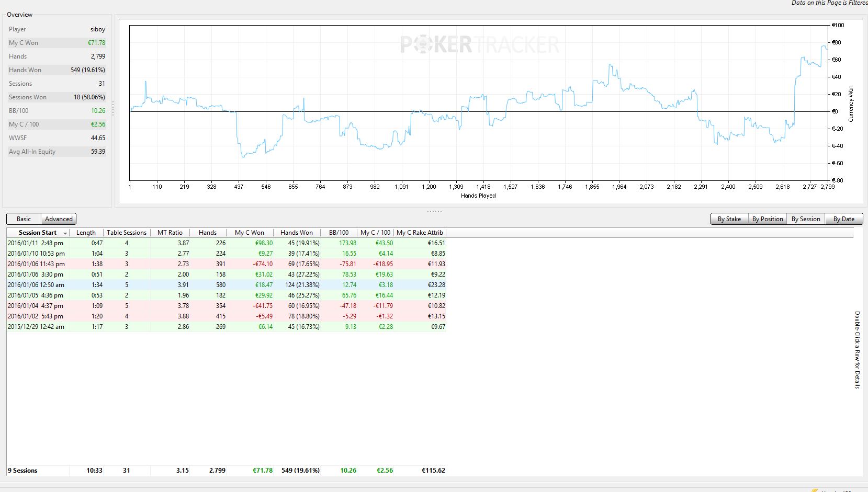The width and height of the screenshot is (868, 492).
Task: Click the €98.30 winnings cell
Action: pos(264,243)
